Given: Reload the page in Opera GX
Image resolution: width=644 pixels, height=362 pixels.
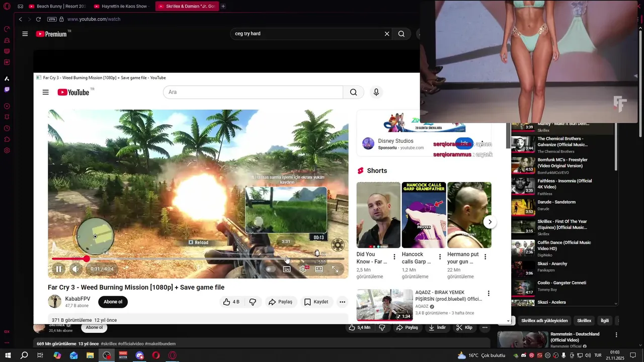Looking at the screenshot, I should [38, 19].
